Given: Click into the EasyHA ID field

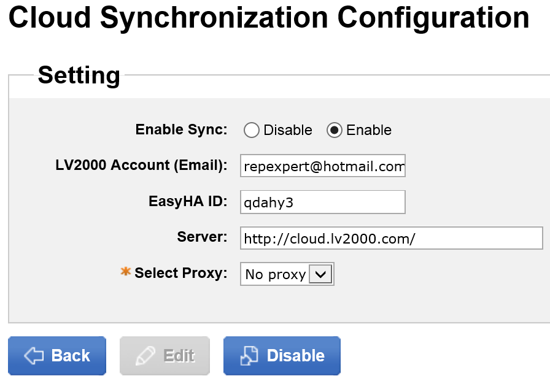Looking at the screenshot, I should 323,202.
